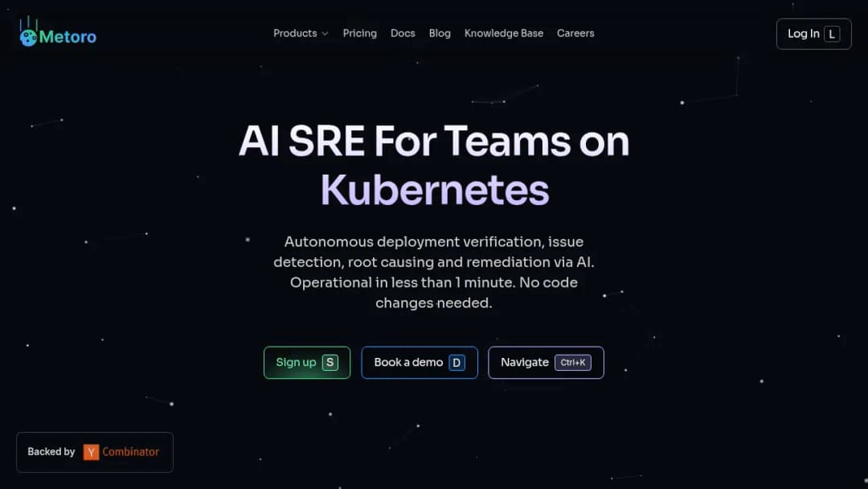Click the Sign up button

(x=307, y=363)
